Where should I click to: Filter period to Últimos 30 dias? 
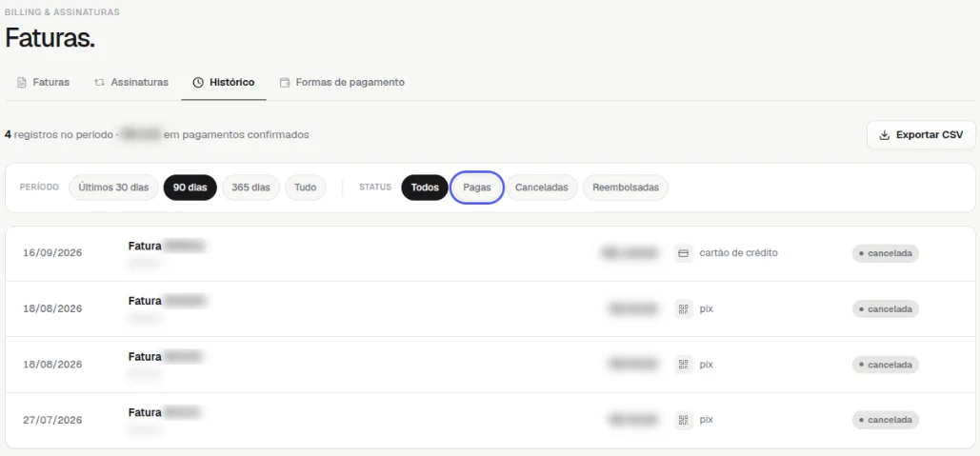coord(113,188)
